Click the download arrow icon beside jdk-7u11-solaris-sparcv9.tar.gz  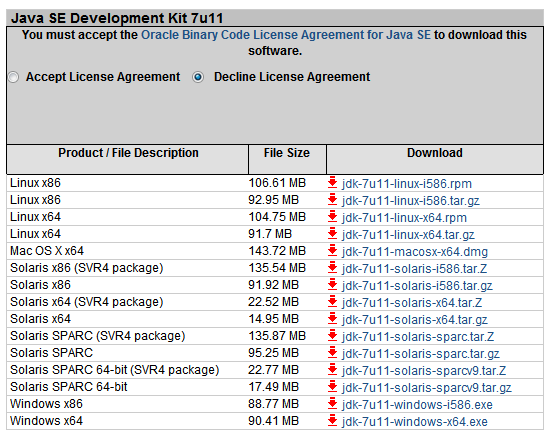(x=332, y=387)
